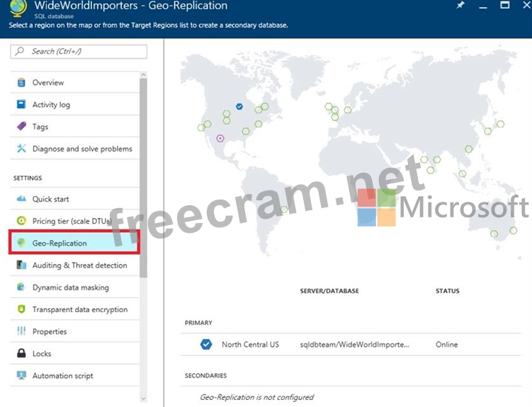Click the Online status text
532x407 pixels.
(x=446, y=344)
